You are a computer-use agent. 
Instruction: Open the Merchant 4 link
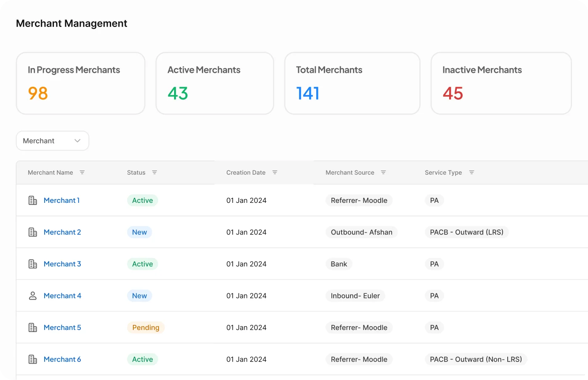pos(63,296)
